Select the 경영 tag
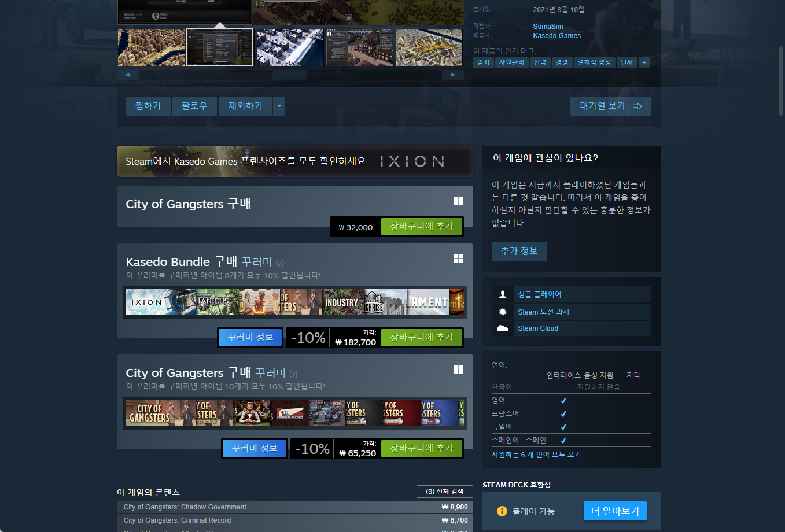This screenshot has width=785, height=532. point(562,62)
